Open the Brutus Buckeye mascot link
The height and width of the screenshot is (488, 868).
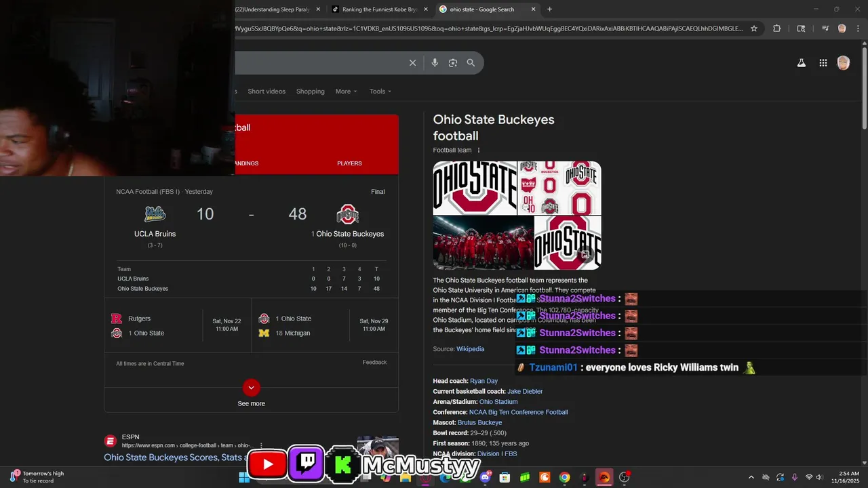coord(480,422)
